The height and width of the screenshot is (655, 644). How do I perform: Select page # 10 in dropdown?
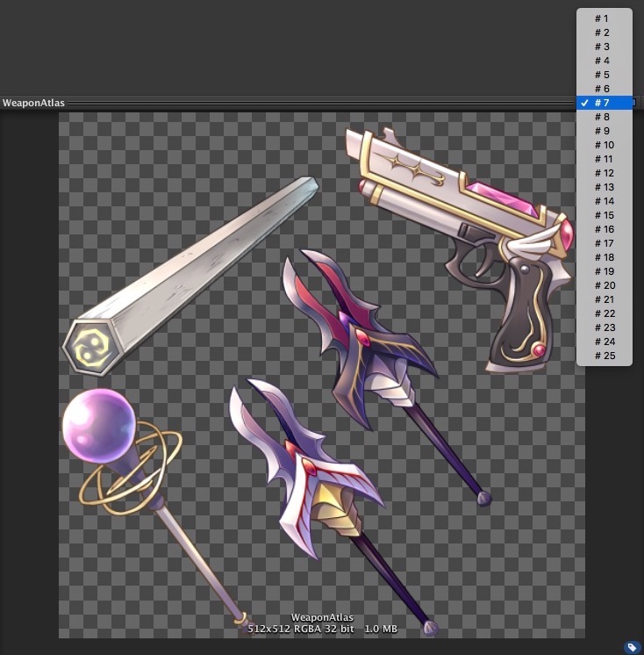pyautogui.click(x=604, y=145)
